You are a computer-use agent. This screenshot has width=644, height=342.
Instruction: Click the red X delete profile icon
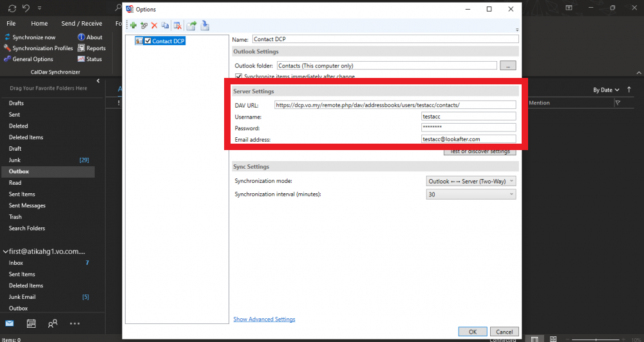(x=154, y=26)
